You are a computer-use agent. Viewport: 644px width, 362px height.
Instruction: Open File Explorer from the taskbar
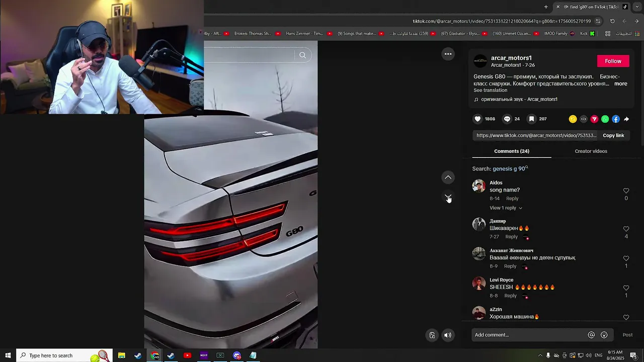pos(121,355)
